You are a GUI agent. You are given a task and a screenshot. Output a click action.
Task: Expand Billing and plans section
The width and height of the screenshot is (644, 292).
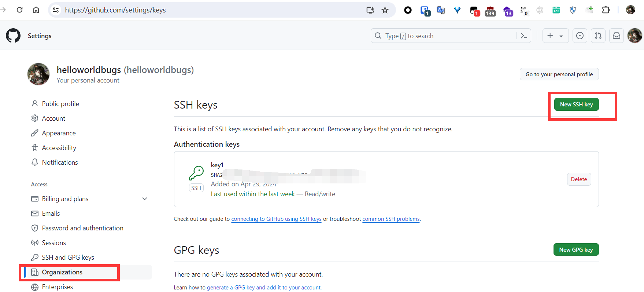click(x=145, y=199)
